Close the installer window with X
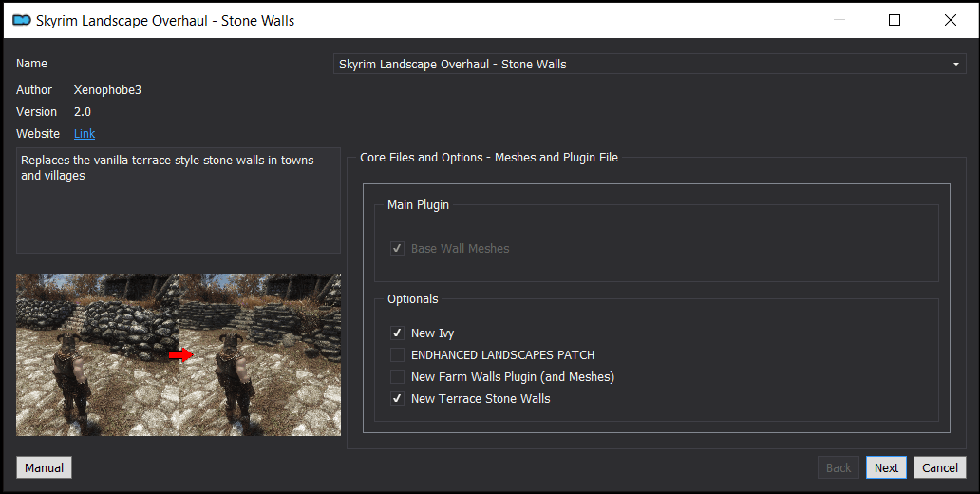The image size is (980, 494). click(950, 20)
